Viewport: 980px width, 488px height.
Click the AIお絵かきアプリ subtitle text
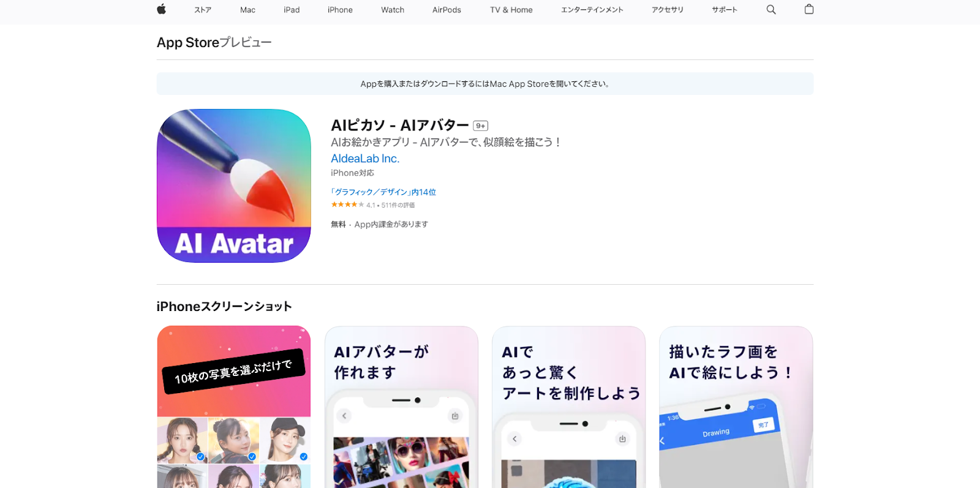point(446,142)
